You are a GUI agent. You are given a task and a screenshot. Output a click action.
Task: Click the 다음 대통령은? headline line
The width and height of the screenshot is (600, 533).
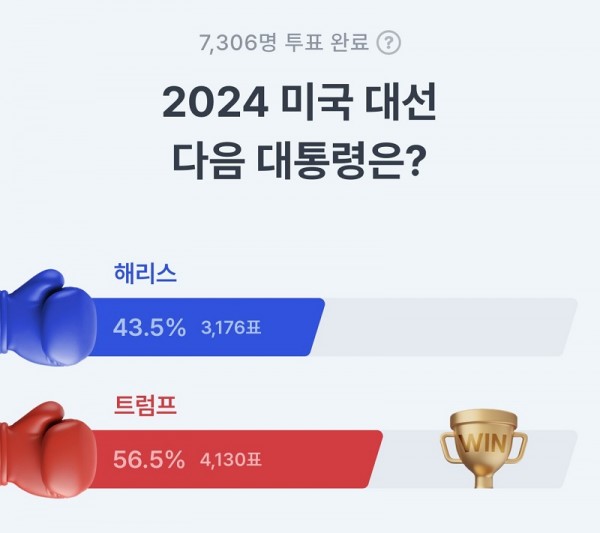[x=298, y=158]
